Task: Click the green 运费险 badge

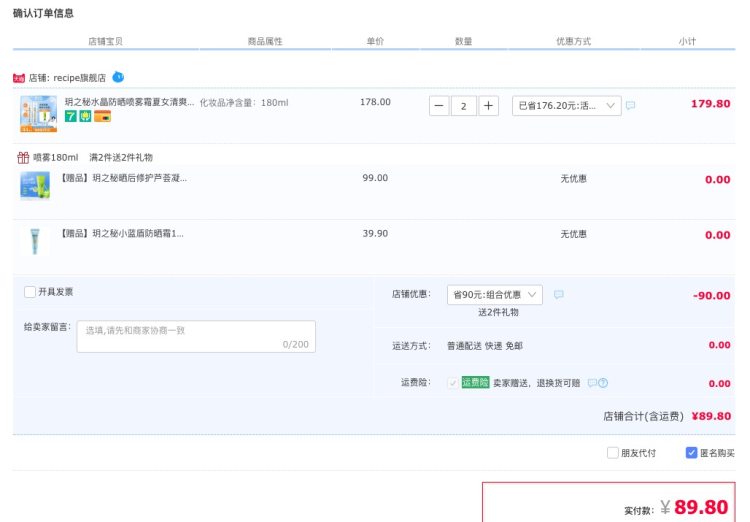Action: tap(475, 382)
